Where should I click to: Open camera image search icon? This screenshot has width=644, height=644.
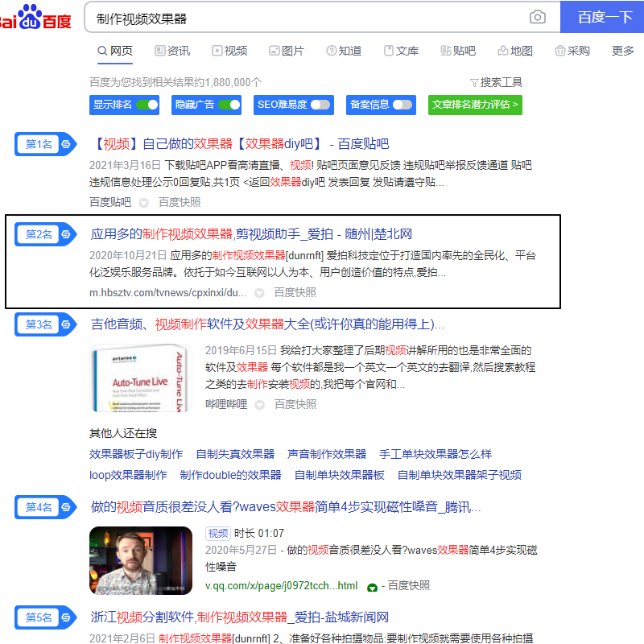pos(537,17)
